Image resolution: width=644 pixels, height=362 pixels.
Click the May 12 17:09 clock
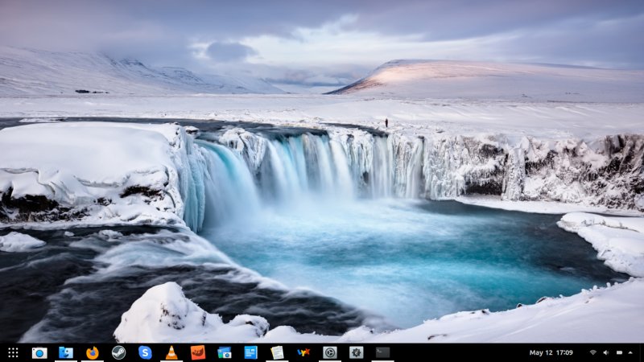(551, 352)
